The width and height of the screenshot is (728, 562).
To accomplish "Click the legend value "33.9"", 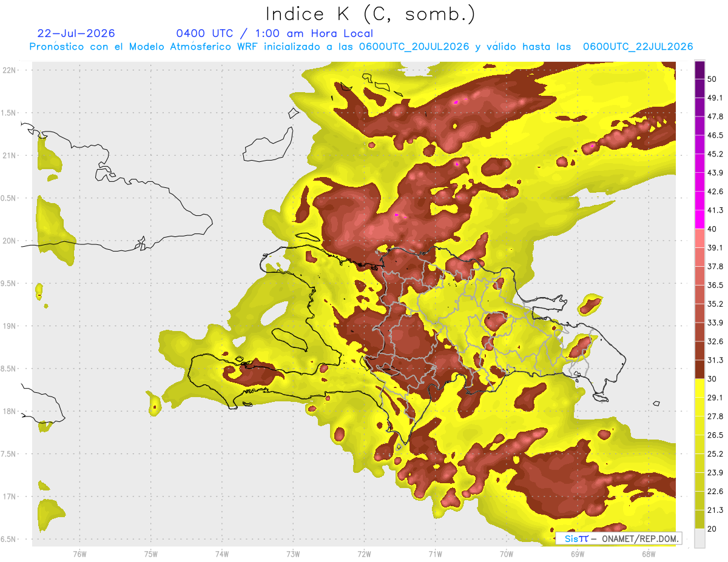I will (716, 323).
